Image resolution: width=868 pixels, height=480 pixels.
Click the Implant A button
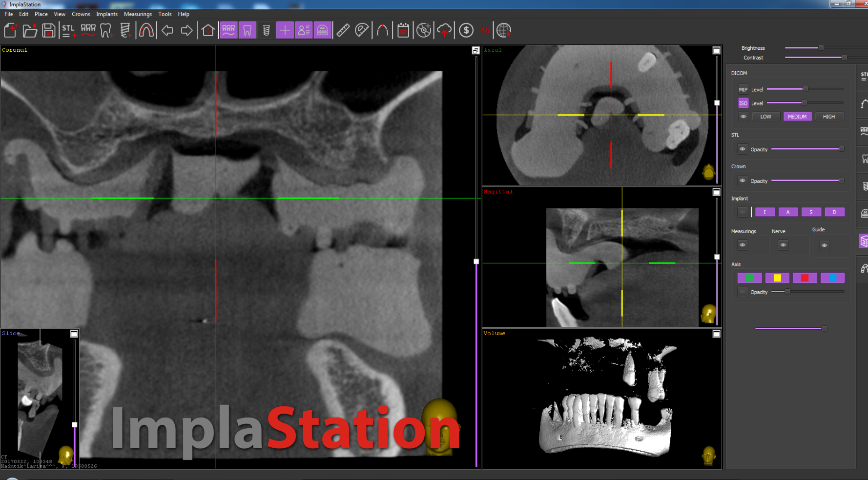coord(788,212)
